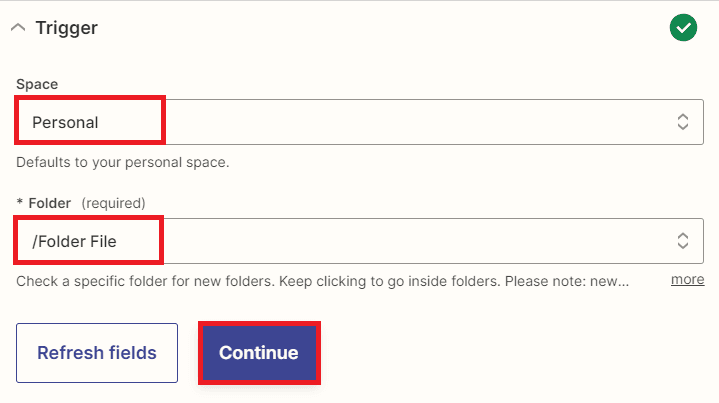719x403 pixels.
Task: Click the "Space" field label
Action: 37,84
